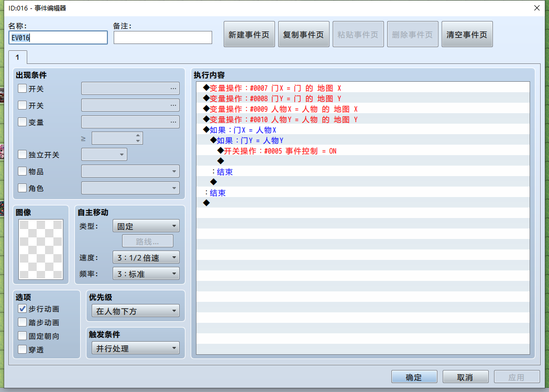Turn on the 穿透 option
549x392 pixels.
pos(22,349)
